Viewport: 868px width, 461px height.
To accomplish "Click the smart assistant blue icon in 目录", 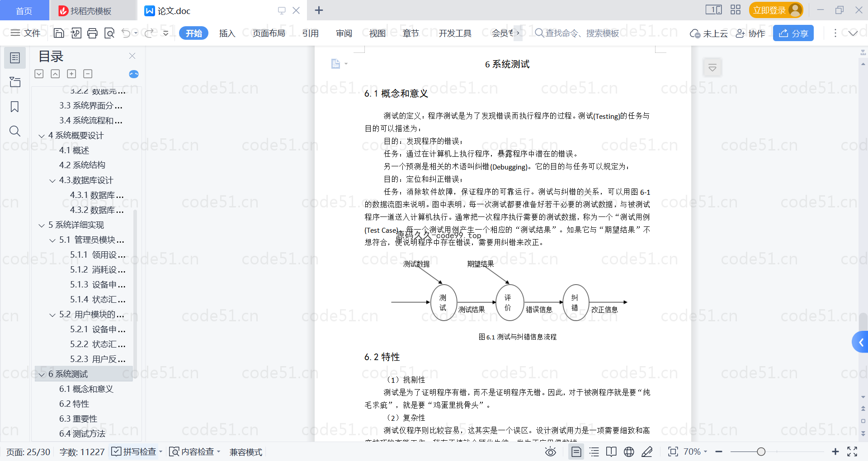I will coord(134,74).
